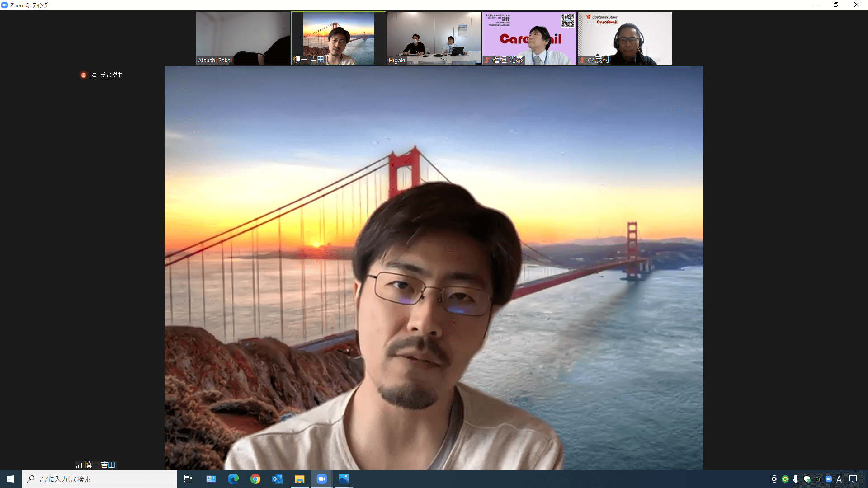Click the green sync tray icon
Image resolution: width=868 pixels, height=488 pixels.
pos(785,479)
